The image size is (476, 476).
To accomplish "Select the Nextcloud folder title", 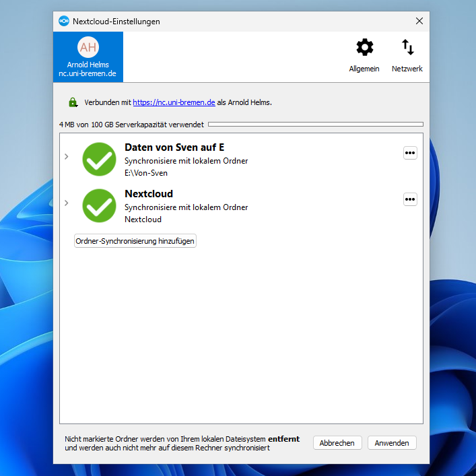I will 149,194.
